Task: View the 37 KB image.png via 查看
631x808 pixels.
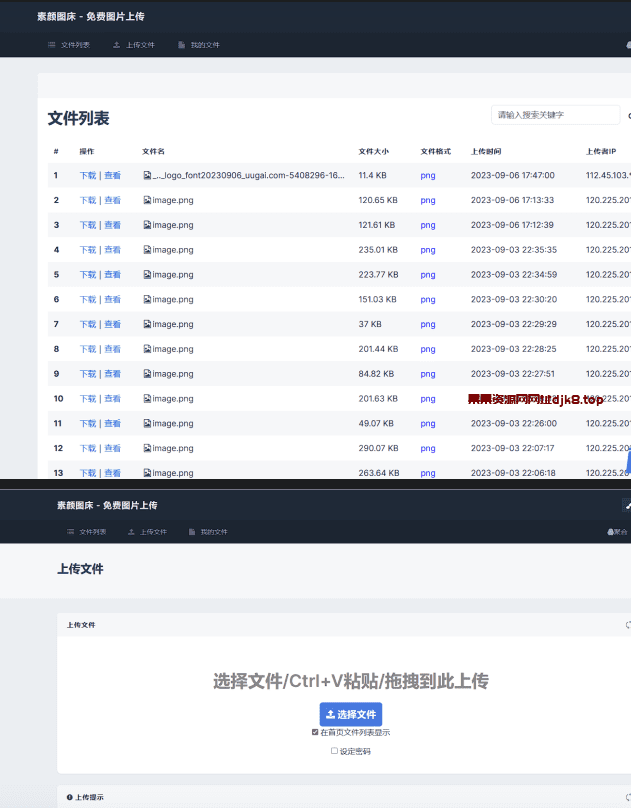Action: click(x=112, y=324)
